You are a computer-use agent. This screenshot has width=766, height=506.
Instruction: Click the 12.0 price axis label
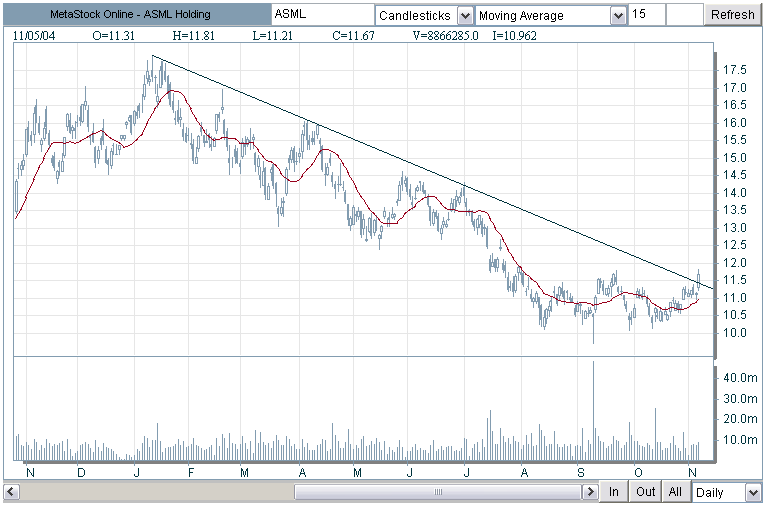pos(735,263)
